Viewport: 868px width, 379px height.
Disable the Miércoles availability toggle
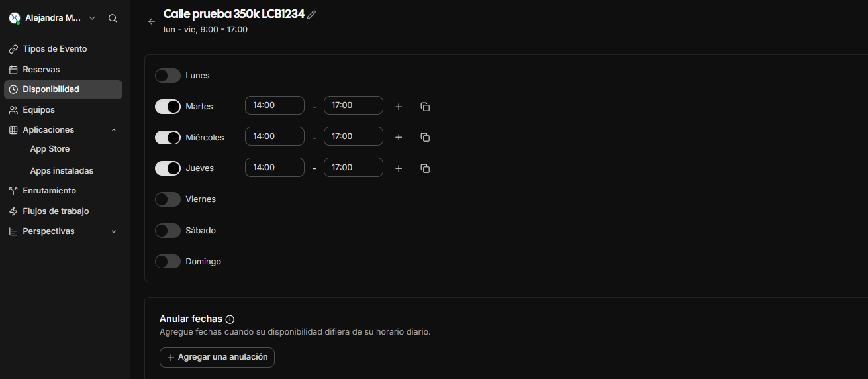click(x=168, y=137)
